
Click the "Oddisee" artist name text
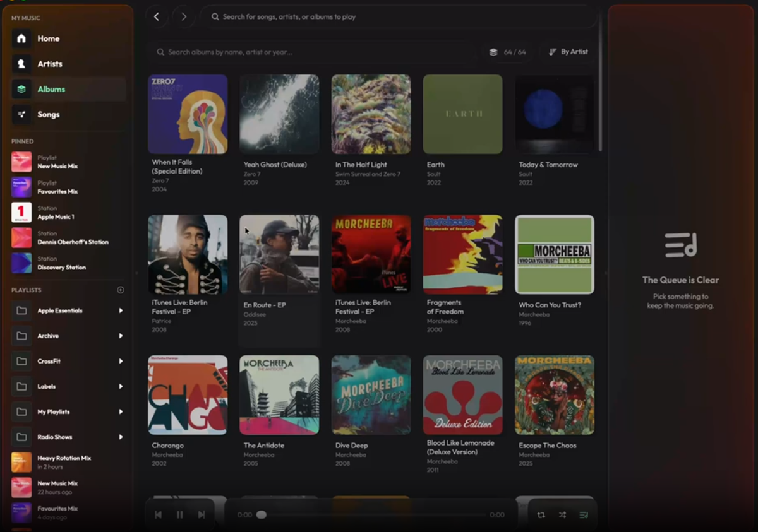[x=255, y=314]
